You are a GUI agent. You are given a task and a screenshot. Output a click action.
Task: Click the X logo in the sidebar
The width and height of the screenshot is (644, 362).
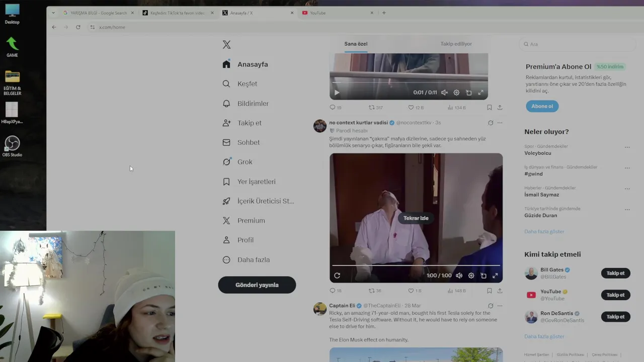pyautogui.click(x=226, y=45)
